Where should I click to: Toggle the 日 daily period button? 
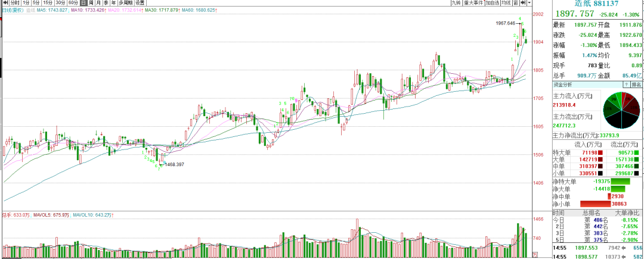click(x=84, y=3)
